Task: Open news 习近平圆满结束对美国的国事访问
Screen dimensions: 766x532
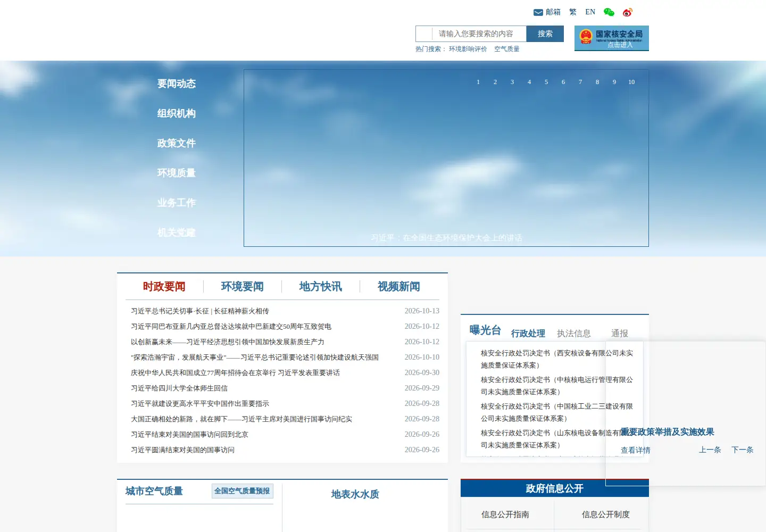Action: (182, 450)
